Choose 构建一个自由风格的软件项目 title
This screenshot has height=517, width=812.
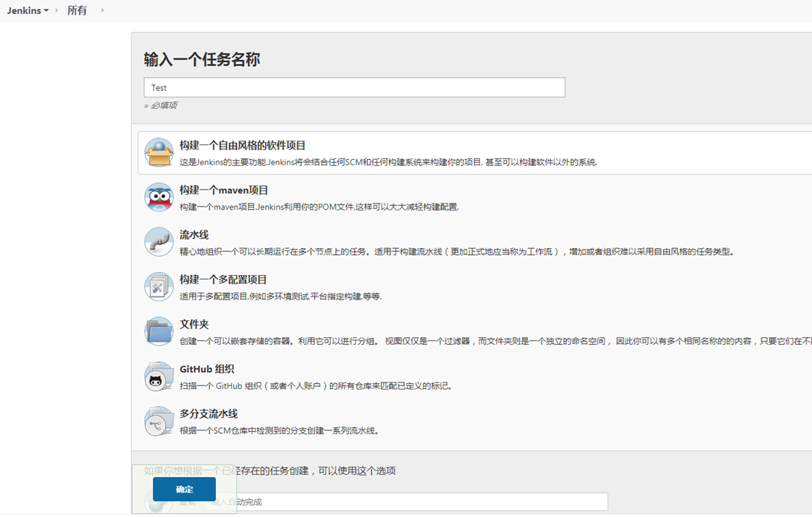tap(242, 145)
